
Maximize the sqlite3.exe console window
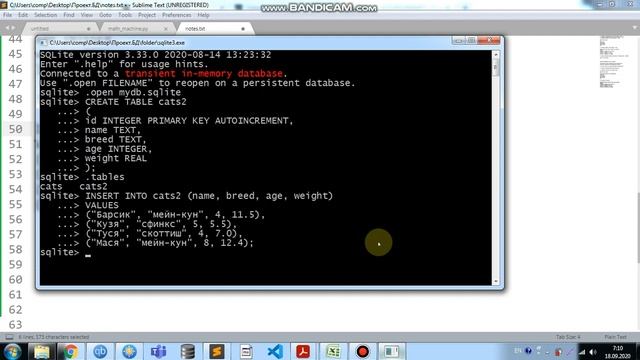(x=471, y=40)
